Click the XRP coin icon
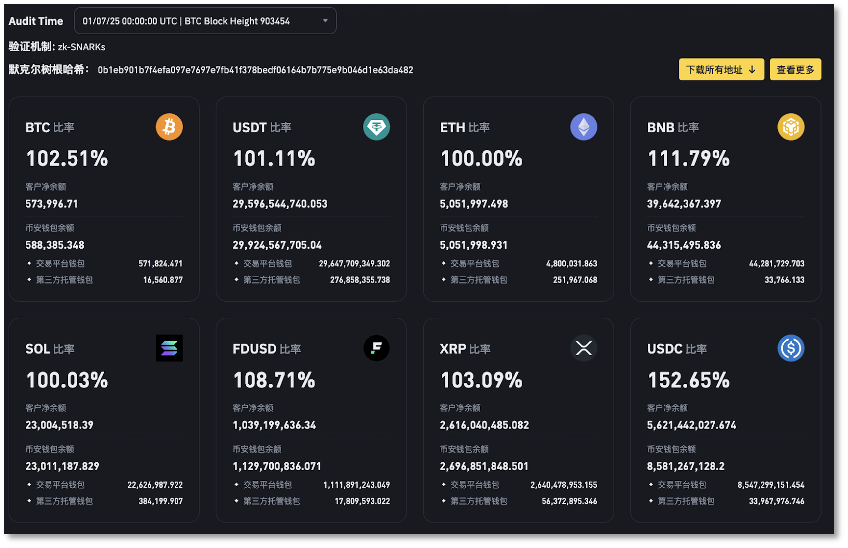The width and height of the screenshot is (848, 548). tap(584, 348)
